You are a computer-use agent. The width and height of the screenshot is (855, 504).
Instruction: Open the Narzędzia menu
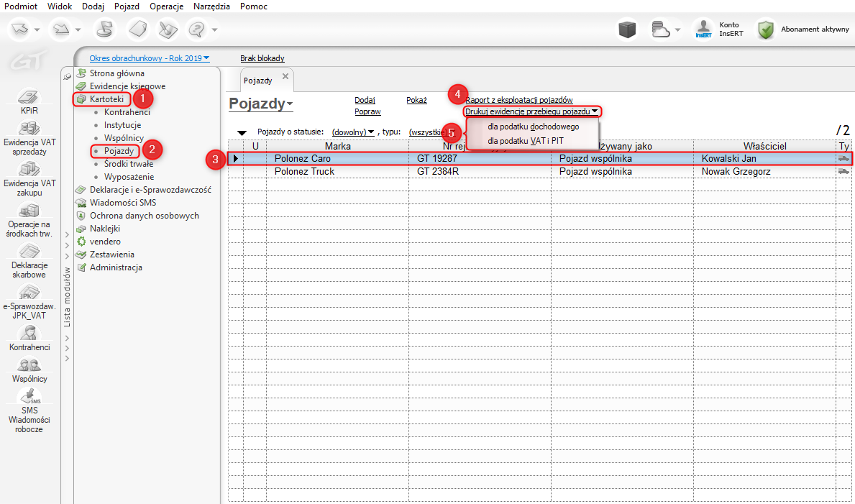click(x=211, y=6)
